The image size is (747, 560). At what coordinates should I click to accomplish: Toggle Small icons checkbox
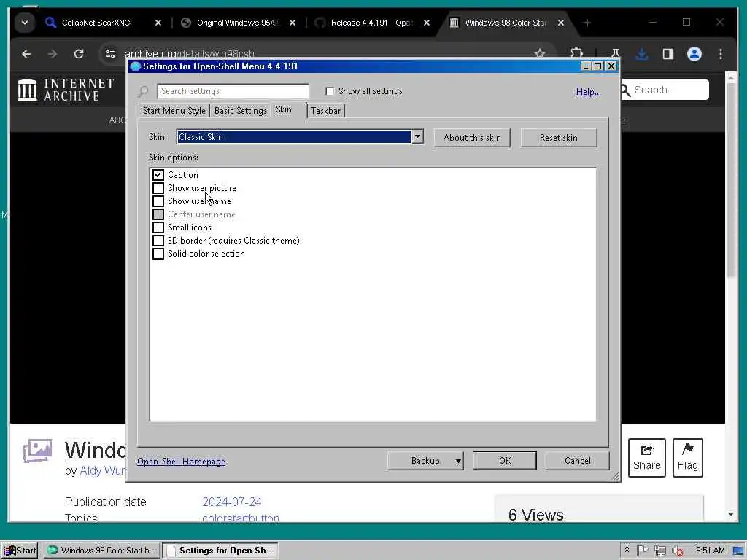[x=158, y=227]
